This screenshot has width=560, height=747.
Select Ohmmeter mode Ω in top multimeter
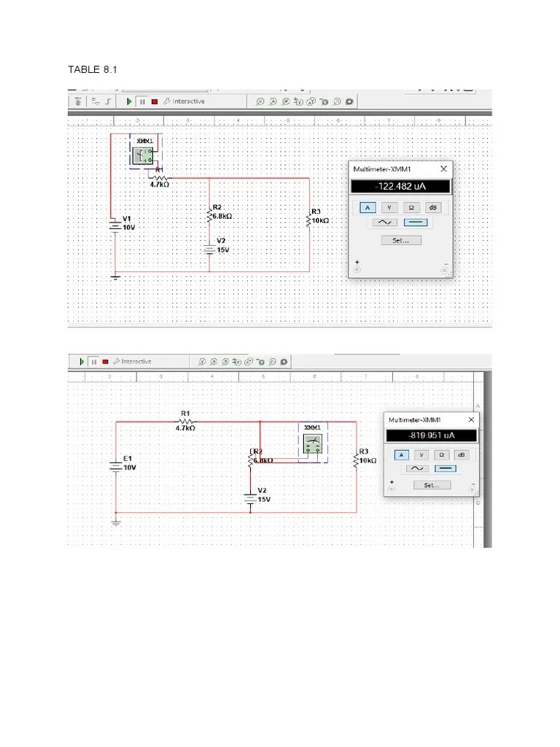411,208
